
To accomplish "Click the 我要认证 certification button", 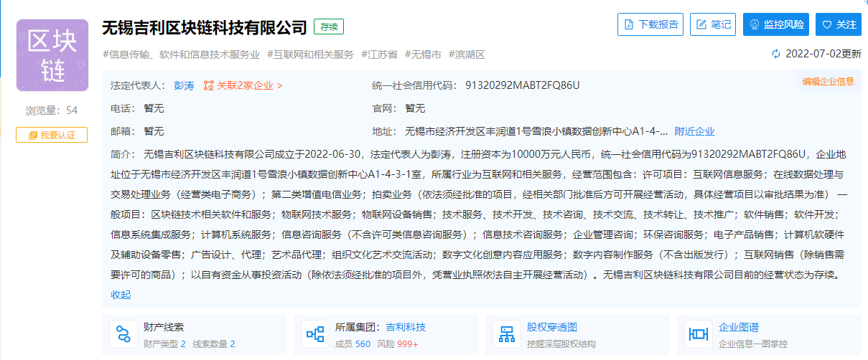I will [x=52, y=135].
